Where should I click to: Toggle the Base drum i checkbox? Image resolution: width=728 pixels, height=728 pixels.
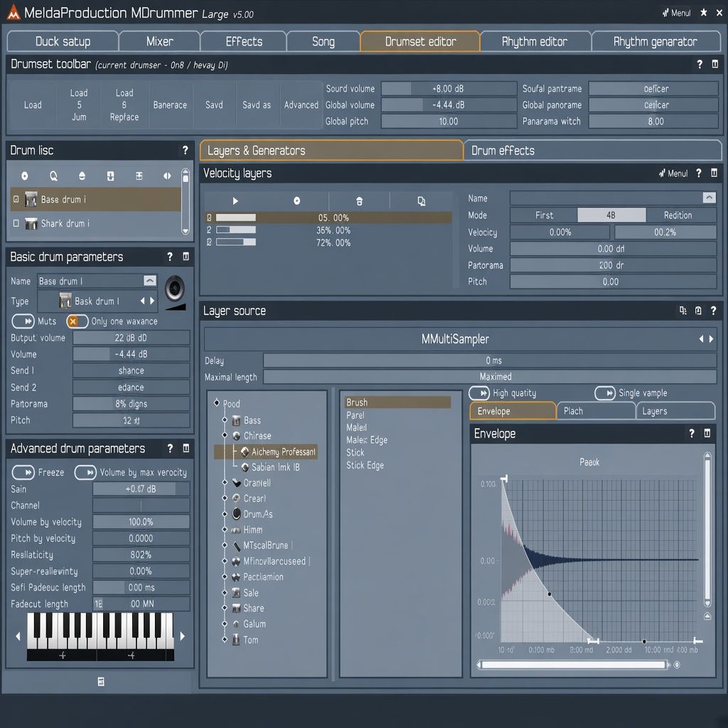pyautogui.click(x=16, y=199)
